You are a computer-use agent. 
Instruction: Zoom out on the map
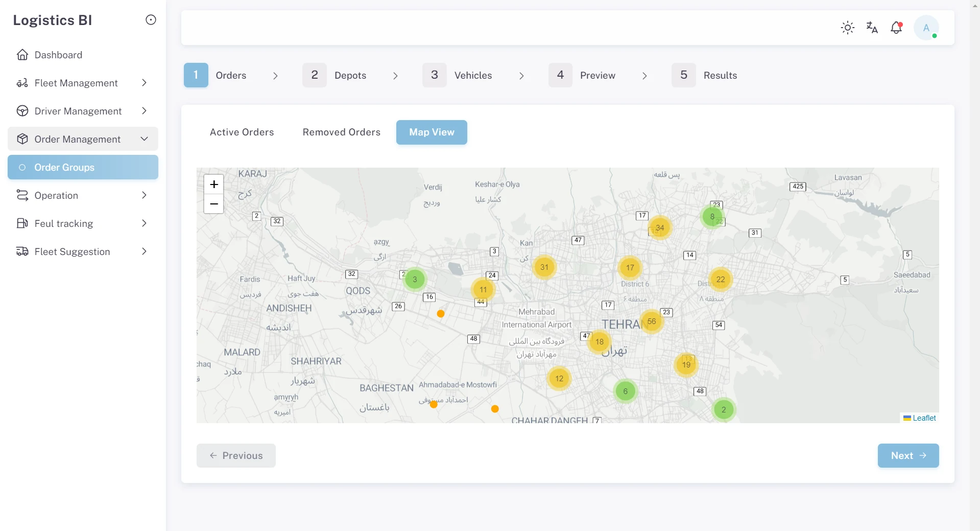[214, 204]
